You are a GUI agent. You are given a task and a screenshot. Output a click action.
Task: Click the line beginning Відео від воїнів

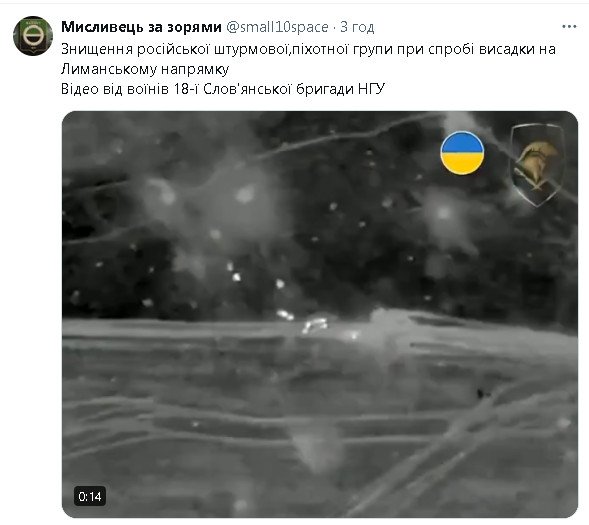click(223, 89)
